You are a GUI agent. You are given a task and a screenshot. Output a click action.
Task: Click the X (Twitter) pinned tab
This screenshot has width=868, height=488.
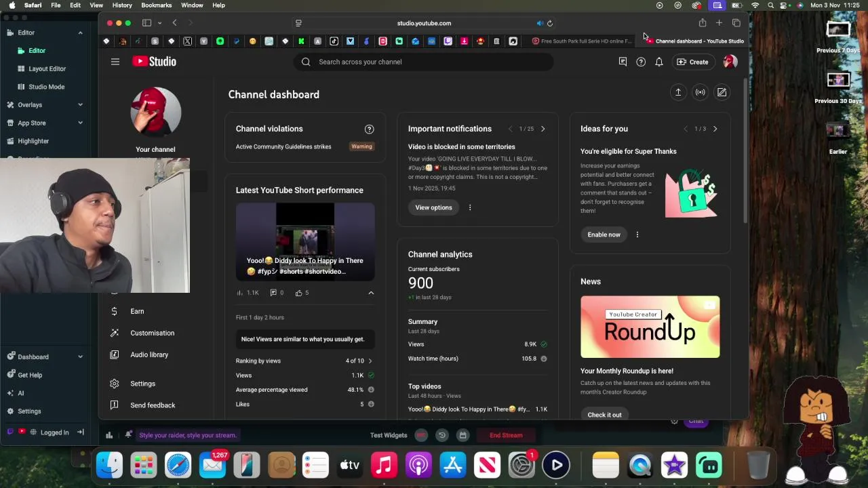[x=187, y=41]
